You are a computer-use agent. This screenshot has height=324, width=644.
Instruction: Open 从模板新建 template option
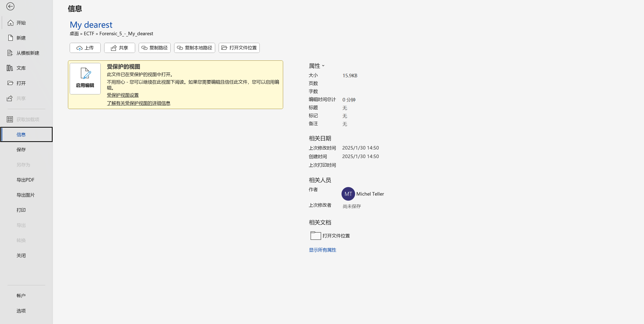tap(28, 53)
